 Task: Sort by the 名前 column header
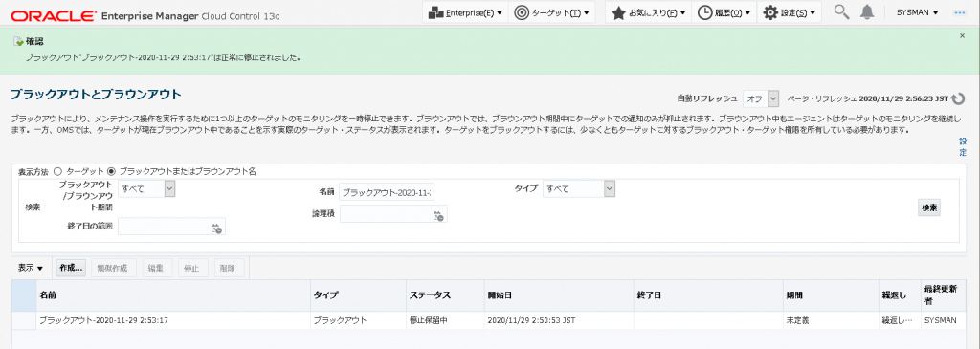point(172,295)
